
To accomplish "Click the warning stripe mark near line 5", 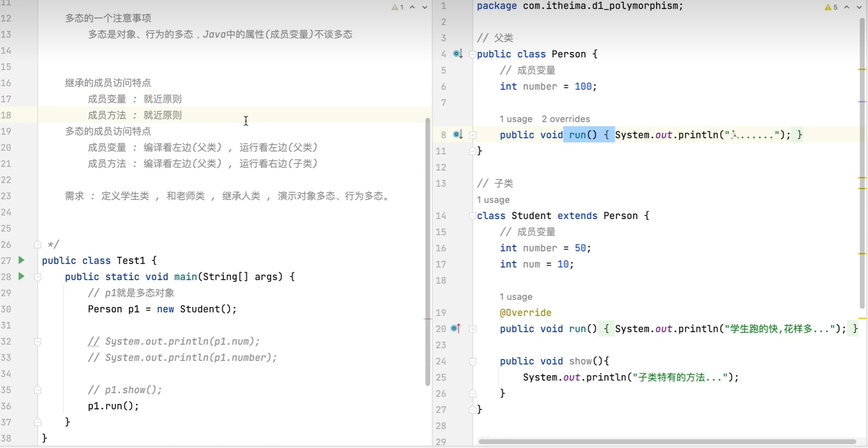I will point(862,70).
